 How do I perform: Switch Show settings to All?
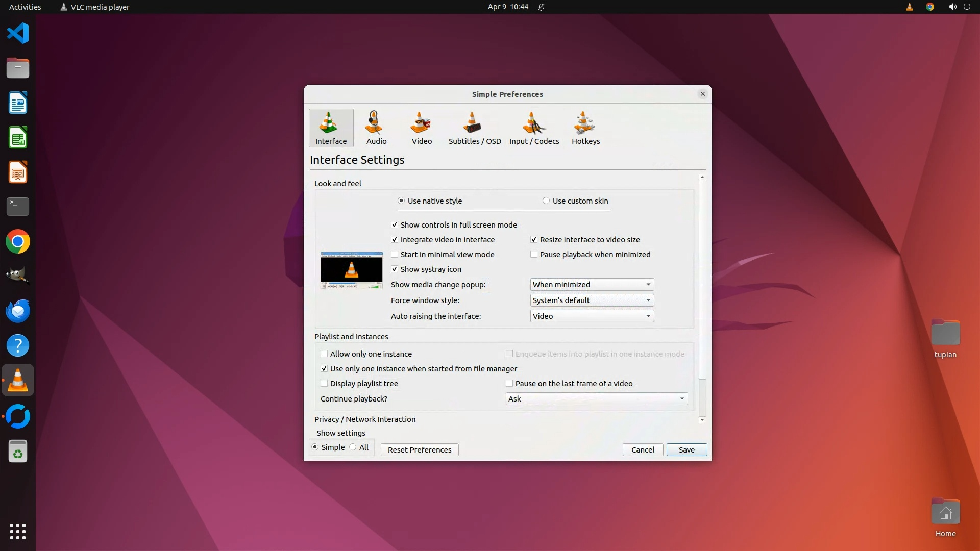(353, 447)
